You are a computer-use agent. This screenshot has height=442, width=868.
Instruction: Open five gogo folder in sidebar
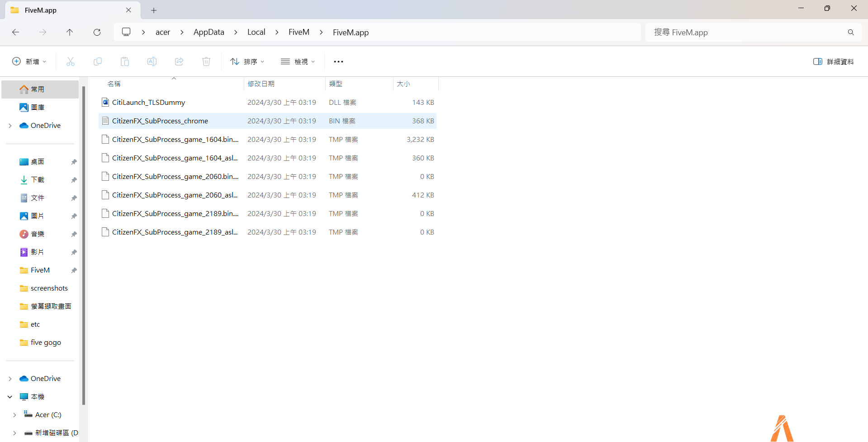coord(40,343)
